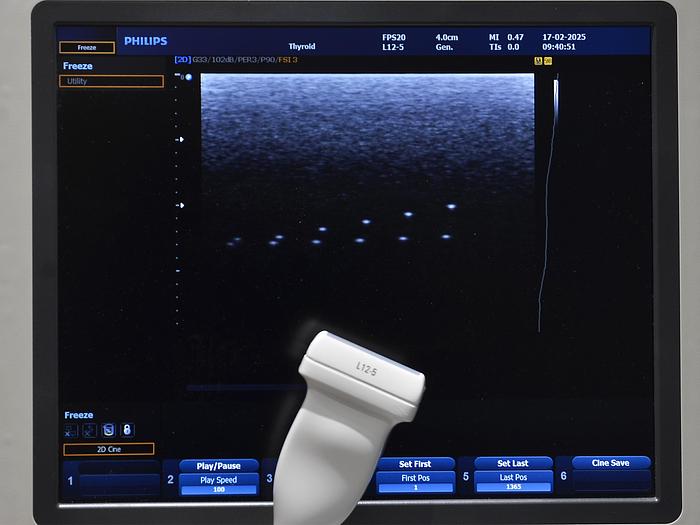Click the empty slot below Cine Save
Screen dimensions: 700x525
pyautogui.click(x=611, y=481)
